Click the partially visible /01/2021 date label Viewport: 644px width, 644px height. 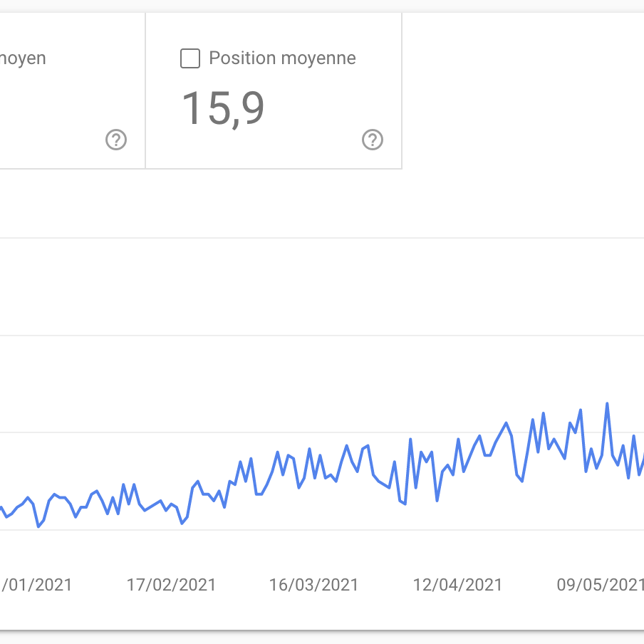[x=37, y=585]
